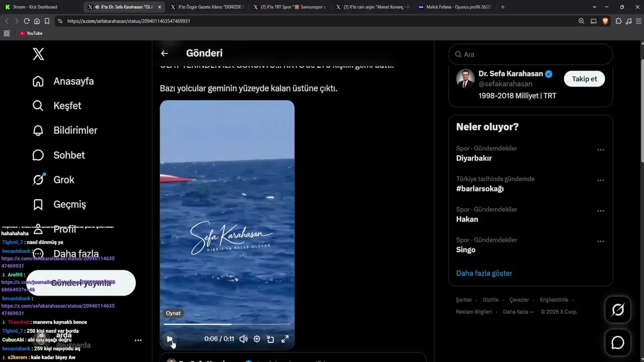644x362 pixels.
Task: Switch to the cain arşiv tab
Action: [x=372, y=7]
